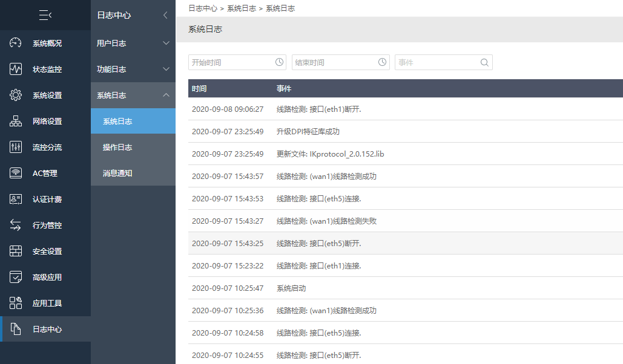Click the 用户日志 section label
The image size is (623, 364).
click(x=111, y=43)
